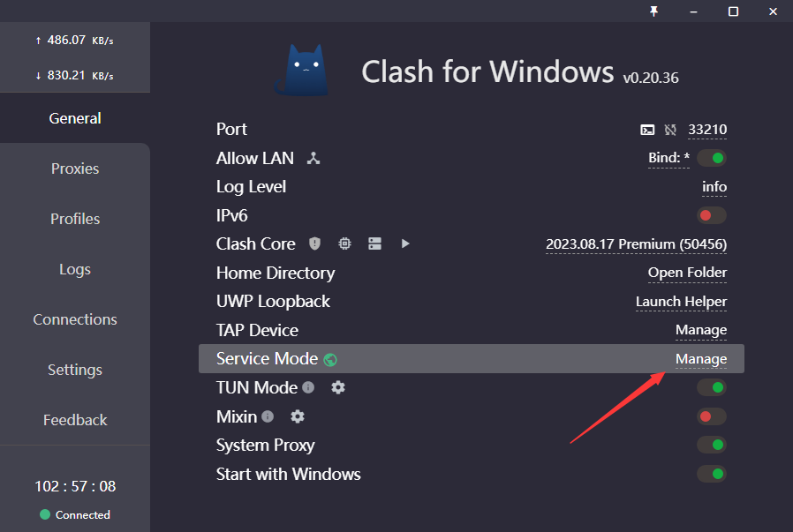
Task: Click the globe icon next to Service Mode
Action: (330, 359)
